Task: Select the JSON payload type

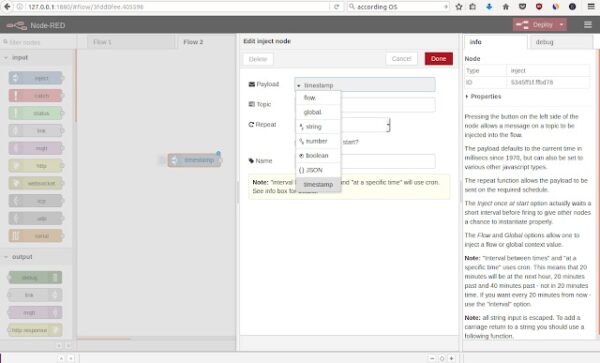Action: 318,170
